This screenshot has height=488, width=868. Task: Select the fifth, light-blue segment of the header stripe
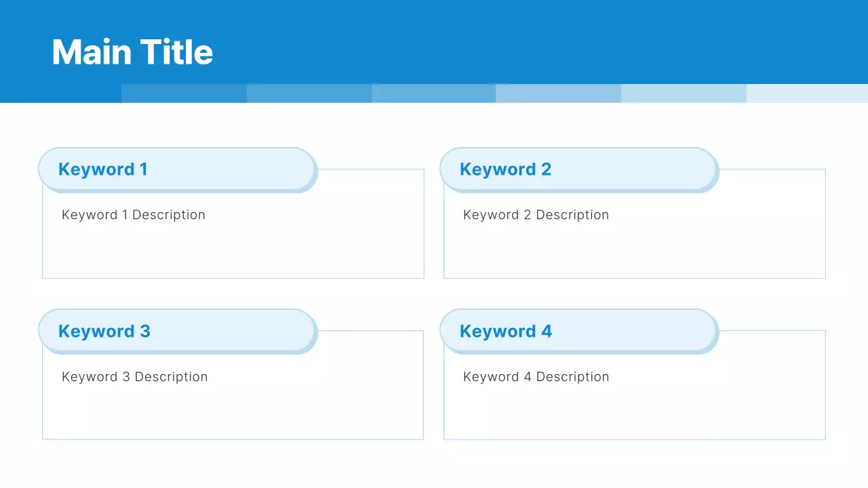click(x=684, y=94)
